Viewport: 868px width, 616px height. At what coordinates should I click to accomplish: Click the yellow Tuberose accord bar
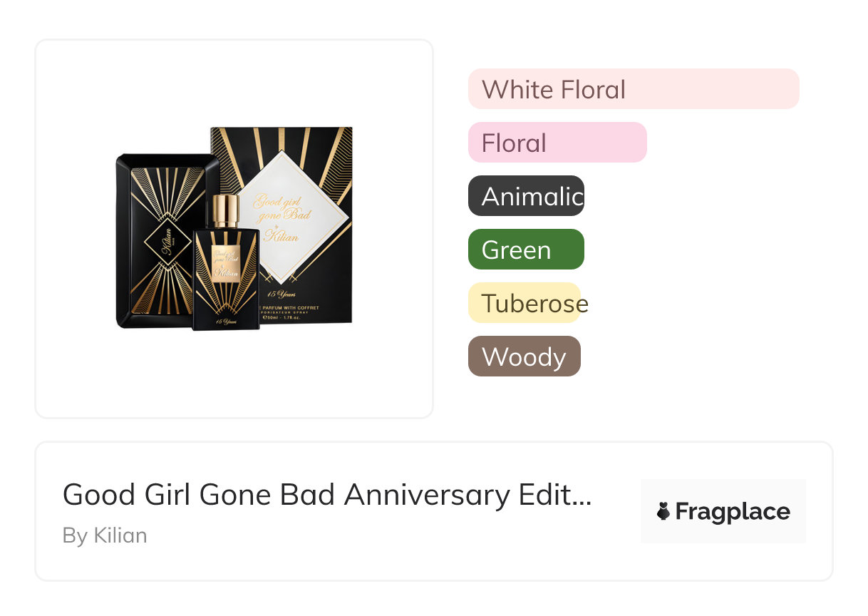(x=525, y=303)
